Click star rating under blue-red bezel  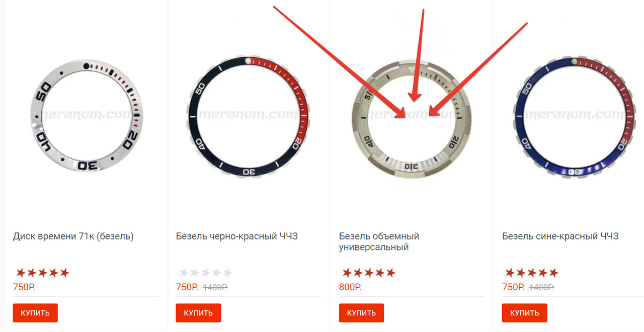pos(532,273)
